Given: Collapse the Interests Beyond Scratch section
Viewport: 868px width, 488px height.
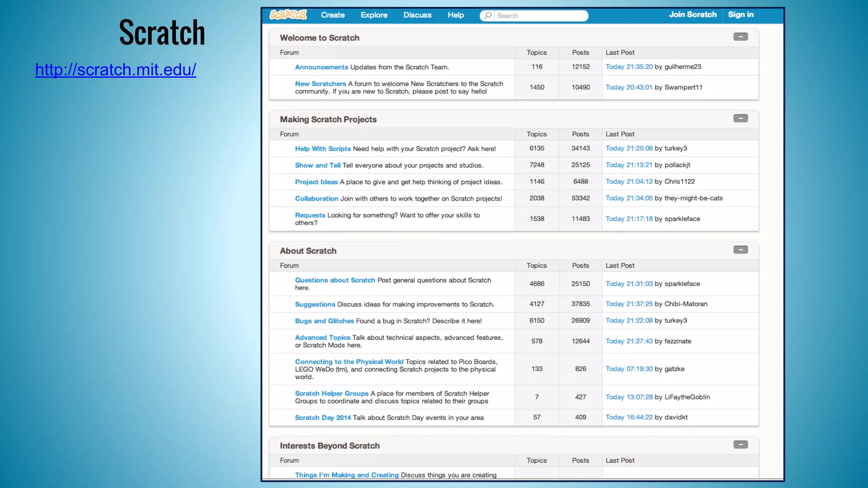Looking at the screenshot, I should coord(740,445).
